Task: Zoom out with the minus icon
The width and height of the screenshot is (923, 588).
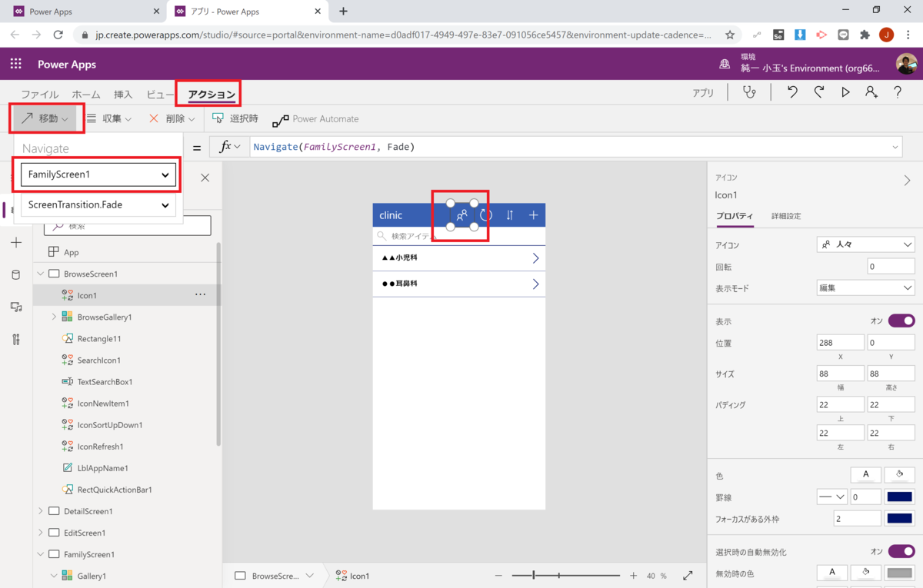Action: click(498, 576)
